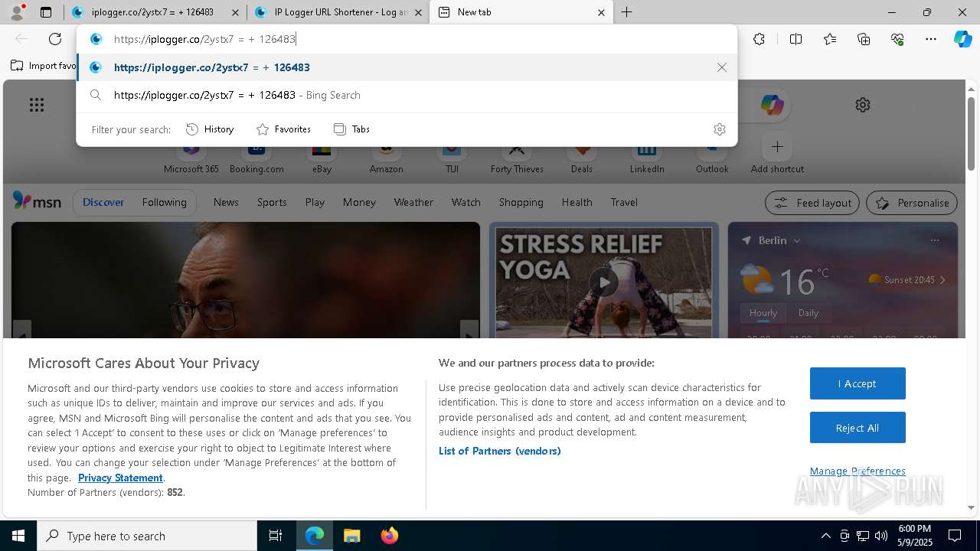Open File Explorer from the taskbar
This screenshot has width=980, height=551.
pyautogui.click(x=351, y=536)
